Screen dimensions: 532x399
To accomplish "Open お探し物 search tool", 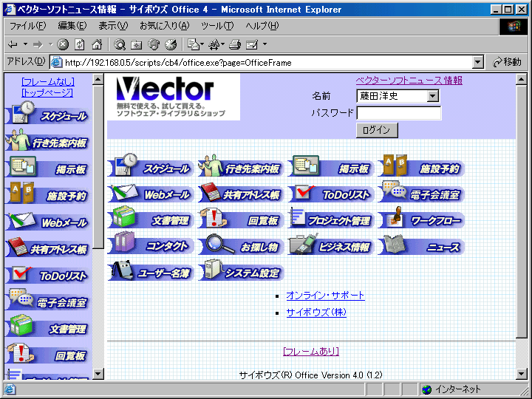I will coord(241,245).
